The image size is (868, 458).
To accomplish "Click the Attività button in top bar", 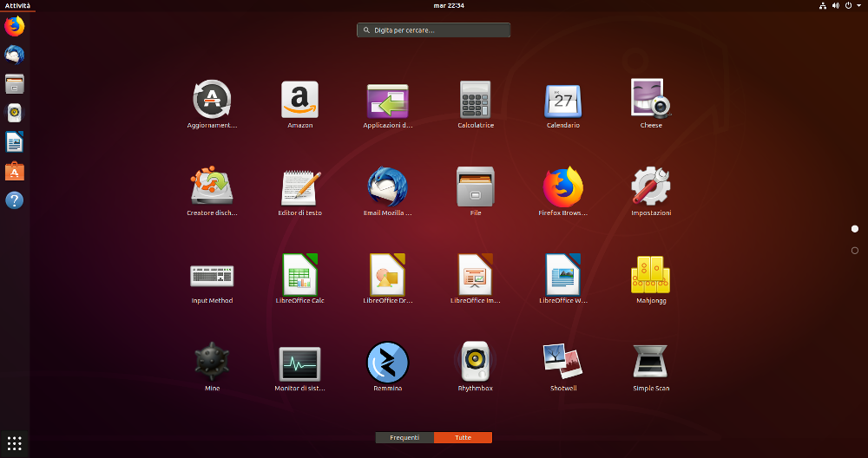I will [17, 5].
